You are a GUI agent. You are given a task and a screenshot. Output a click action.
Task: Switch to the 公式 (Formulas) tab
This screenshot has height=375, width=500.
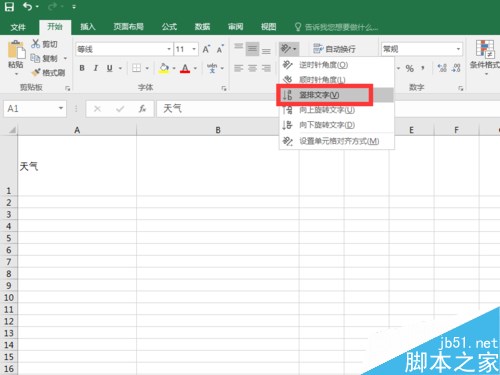[x=169, y=27]
